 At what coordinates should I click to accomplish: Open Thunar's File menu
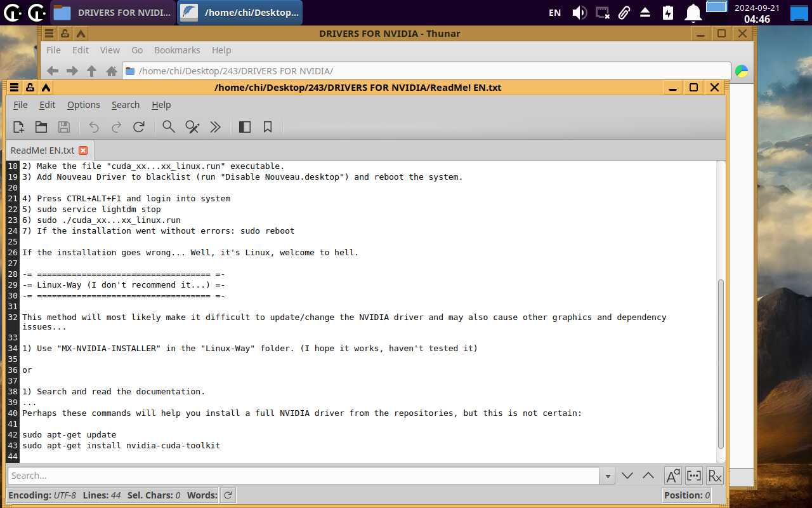(x=53, y=50)
